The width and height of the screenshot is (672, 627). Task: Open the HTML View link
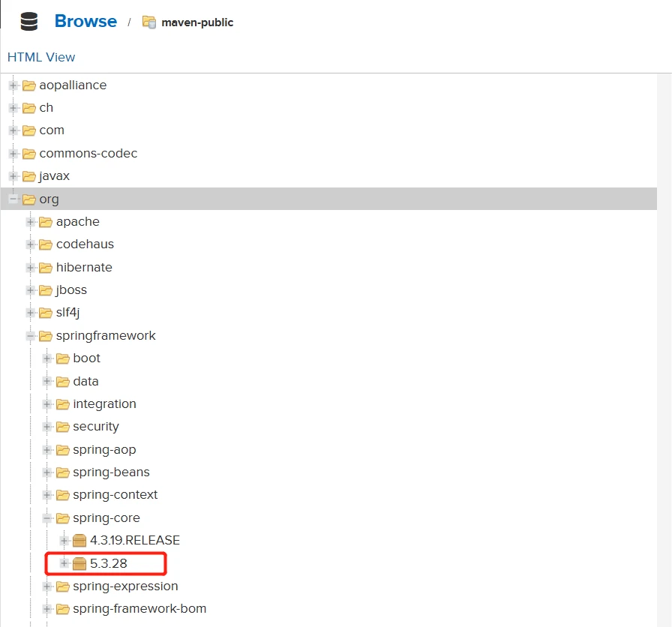pos(41,57)
